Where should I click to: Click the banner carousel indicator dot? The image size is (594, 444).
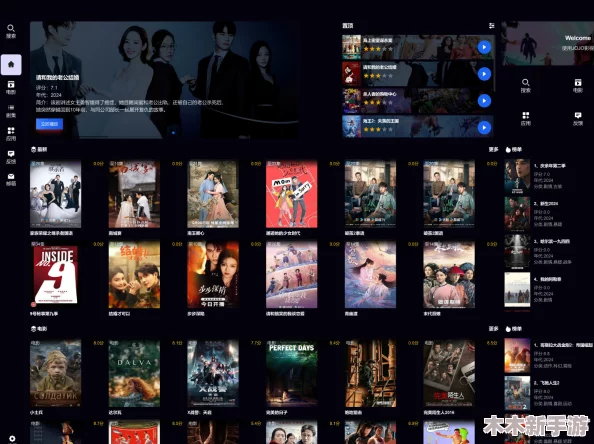pos(173,133)
